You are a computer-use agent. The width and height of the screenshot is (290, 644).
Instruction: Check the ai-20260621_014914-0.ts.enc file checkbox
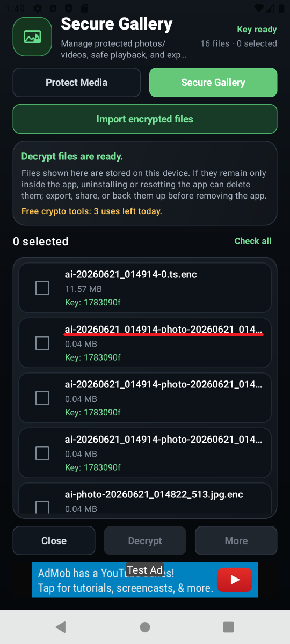pos(42,288)
